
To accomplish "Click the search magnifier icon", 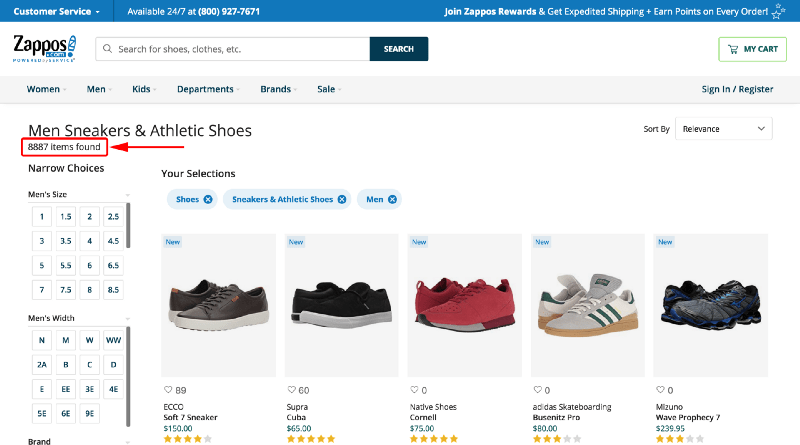I will 107,49.
